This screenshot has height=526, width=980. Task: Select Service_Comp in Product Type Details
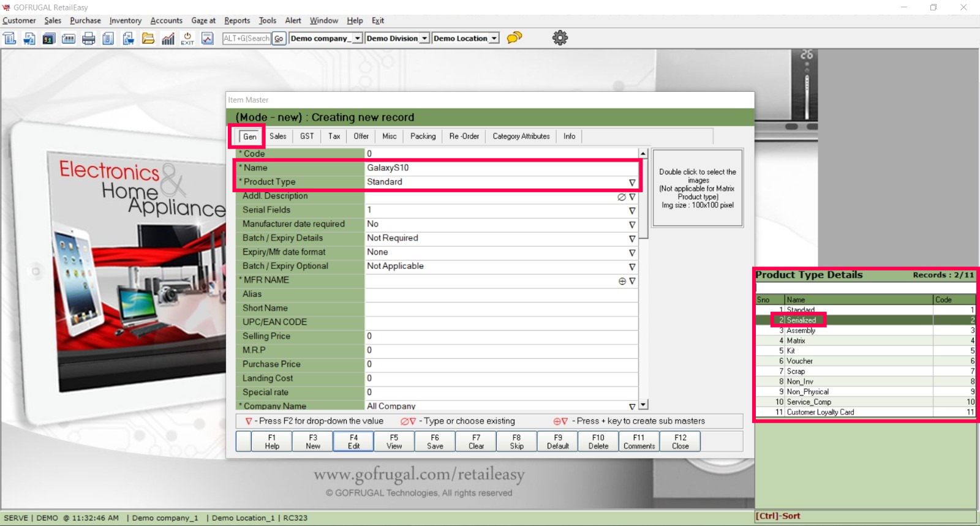coord(865,402)
